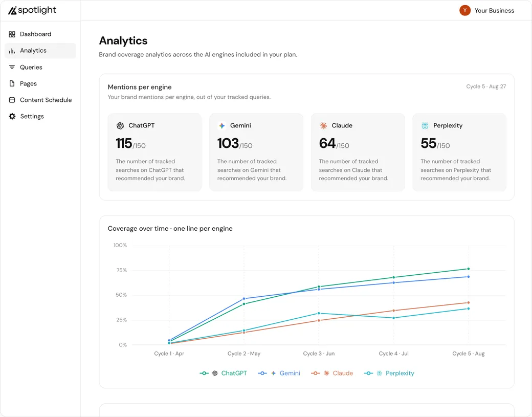532x417 pixels.
Task: Click the blue Gemini legend line marker
Action: point(262,373)
